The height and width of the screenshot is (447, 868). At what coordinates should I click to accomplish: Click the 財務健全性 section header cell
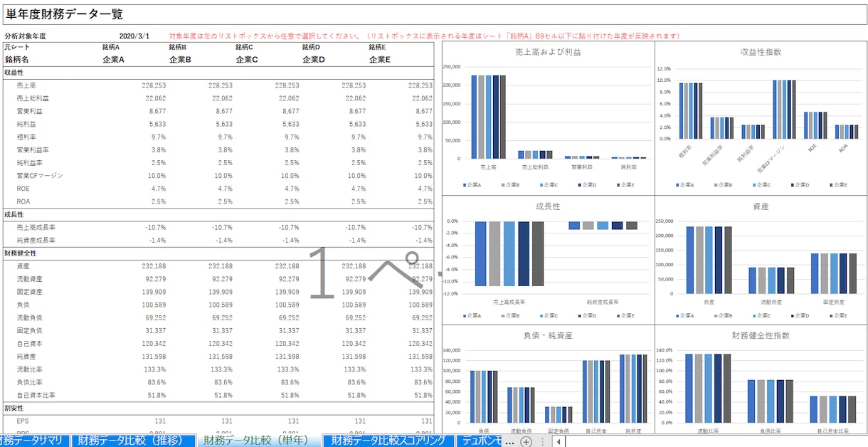(20, 253)
